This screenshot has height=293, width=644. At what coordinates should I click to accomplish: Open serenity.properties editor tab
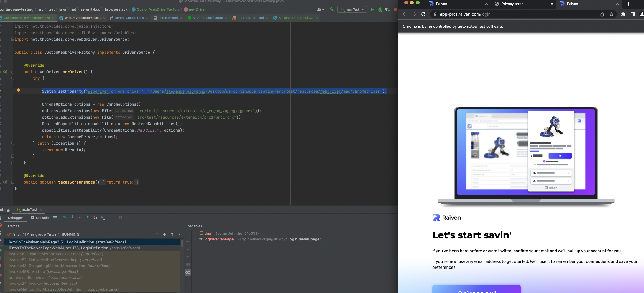pyautogui.click(x=129, y=18)
